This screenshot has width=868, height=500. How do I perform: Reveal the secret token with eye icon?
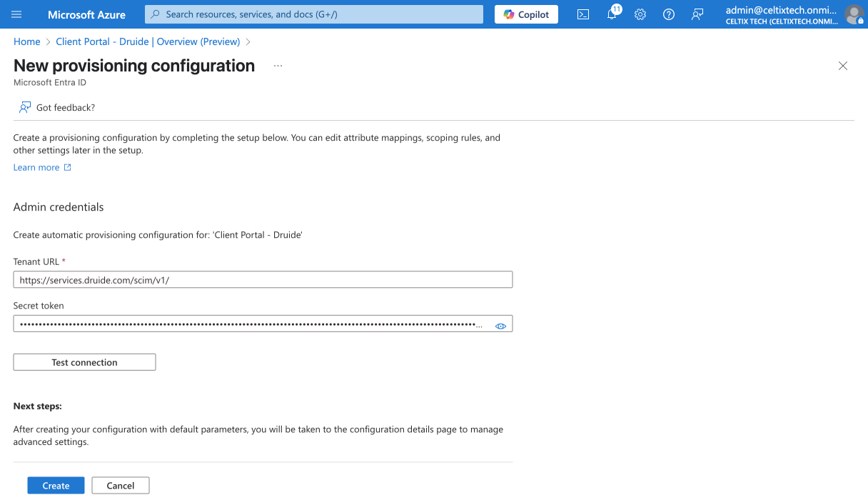click(x=501, y=326)
